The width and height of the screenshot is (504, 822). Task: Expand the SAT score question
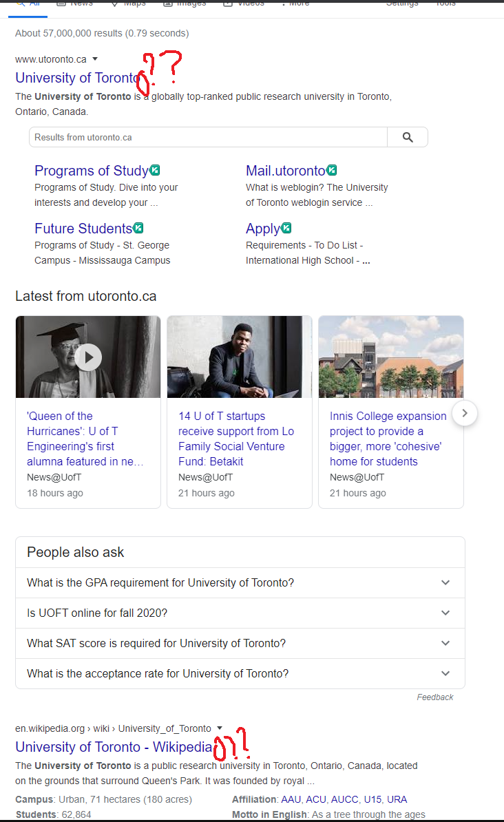(x=445, y=643)
